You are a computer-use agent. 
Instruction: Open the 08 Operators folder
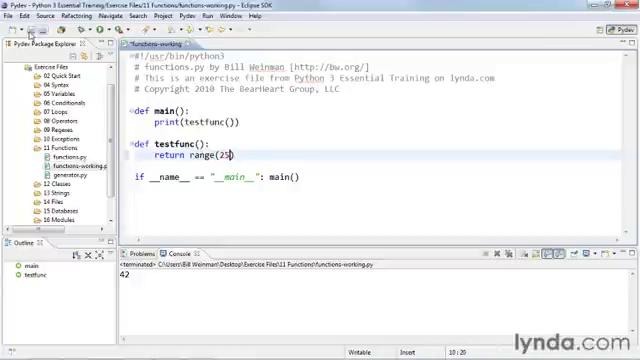[x=60, y=121]
